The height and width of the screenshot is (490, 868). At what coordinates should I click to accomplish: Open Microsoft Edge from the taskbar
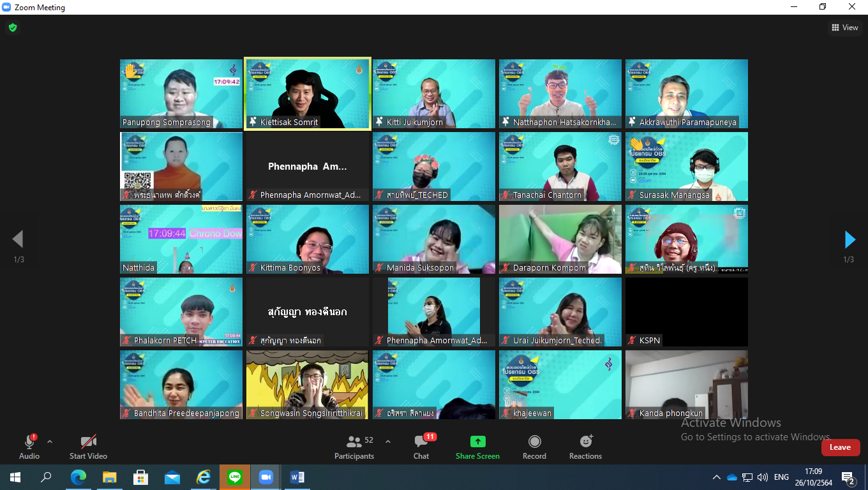78,477
